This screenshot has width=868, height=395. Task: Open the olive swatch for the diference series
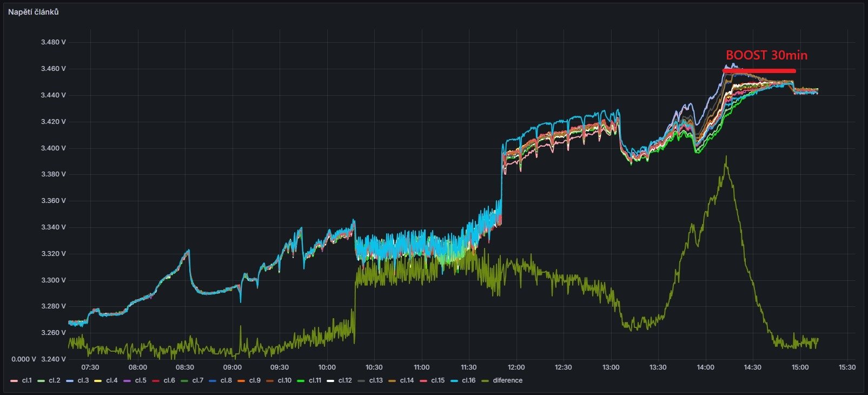click(485, 381)
